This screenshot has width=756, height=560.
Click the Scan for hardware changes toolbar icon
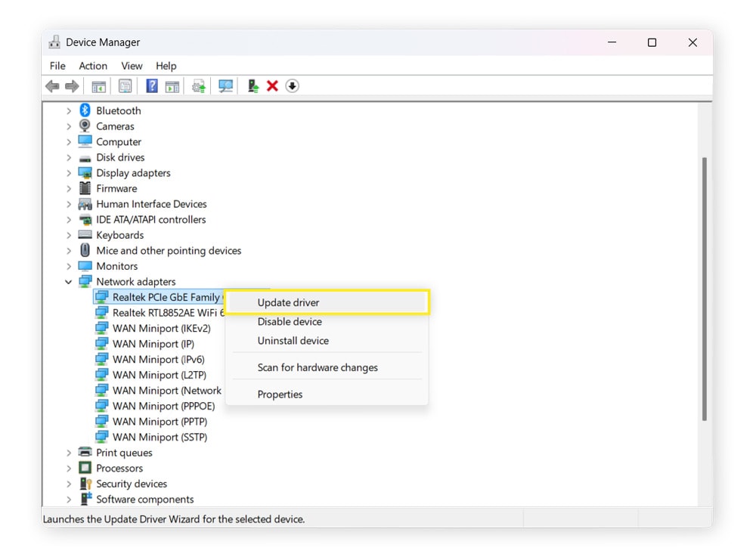[225, 85]
